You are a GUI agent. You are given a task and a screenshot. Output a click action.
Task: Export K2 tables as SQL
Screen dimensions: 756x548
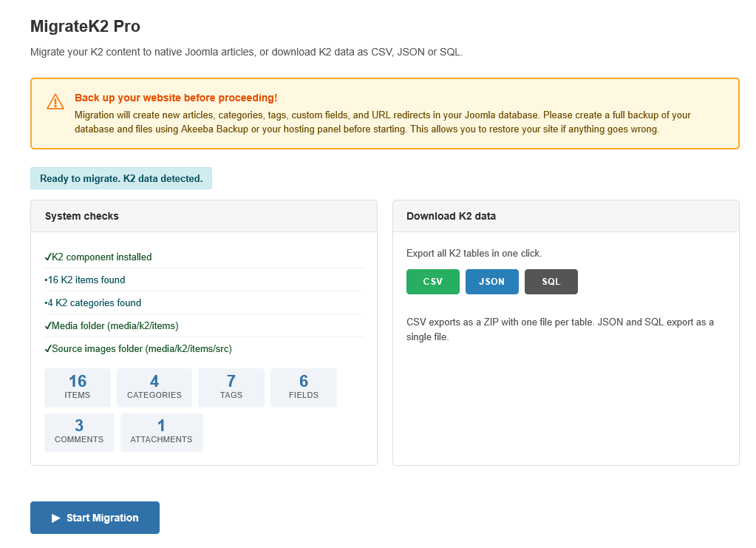tap(551, 282)
